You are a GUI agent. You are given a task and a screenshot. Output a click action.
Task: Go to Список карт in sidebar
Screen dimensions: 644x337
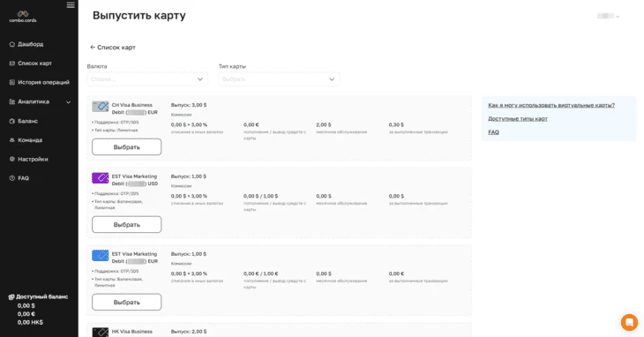tap(34, 64)
